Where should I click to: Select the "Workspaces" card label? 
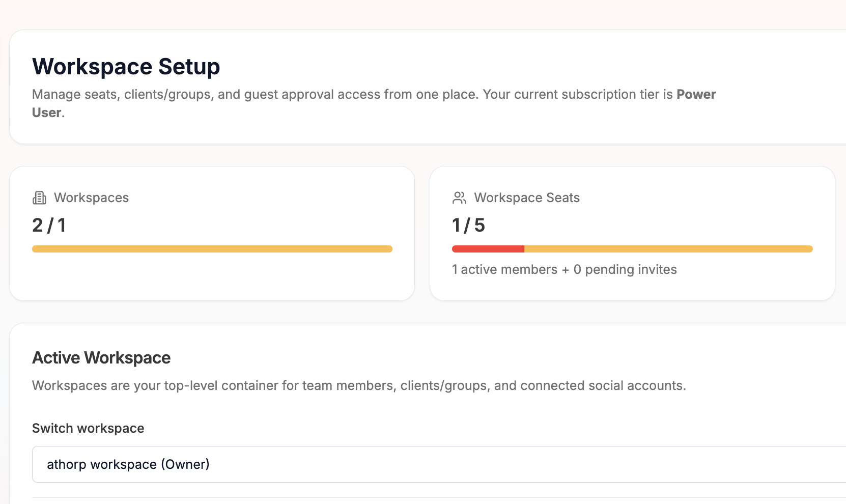click(x=91, y=198)
